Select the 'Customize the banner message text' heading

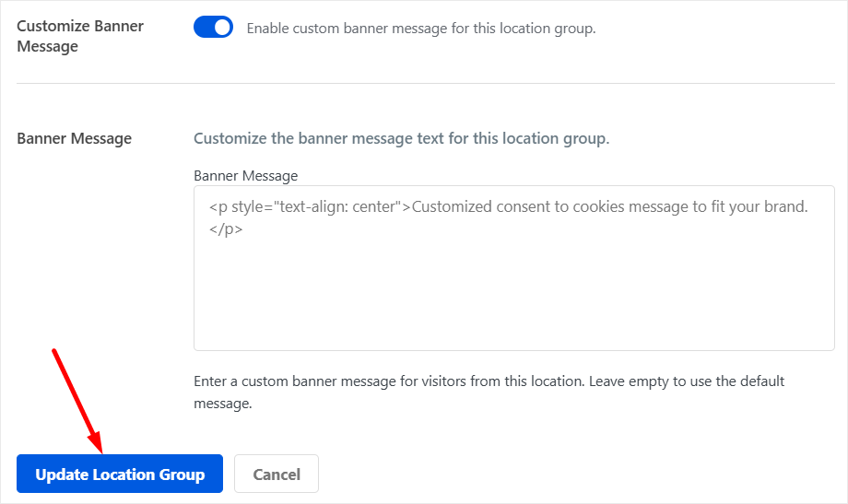coord(401,138)
